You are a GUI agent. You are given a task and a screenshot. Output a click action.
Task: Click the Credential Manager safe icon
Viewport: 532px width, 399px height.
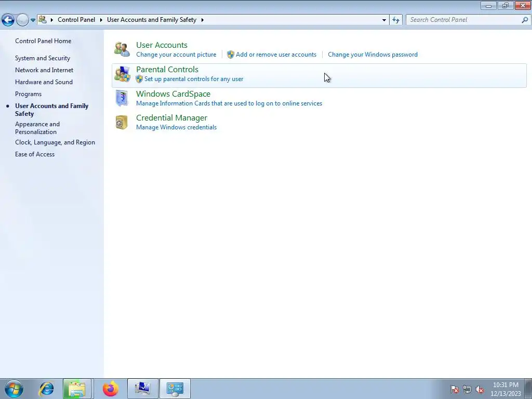click(x=122, y=123)
